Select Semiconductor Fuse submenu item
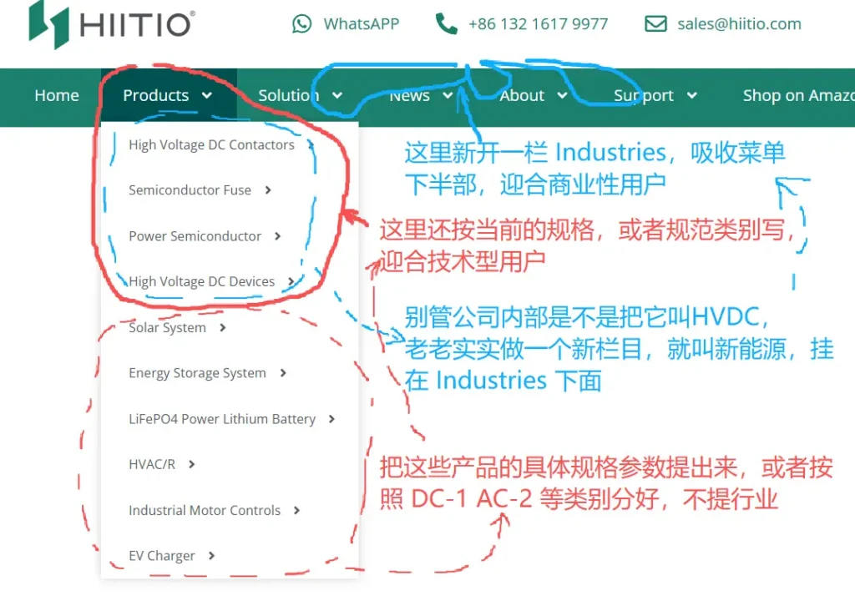The height and width of the screenshot is (616, 855). tap(190, 190)
